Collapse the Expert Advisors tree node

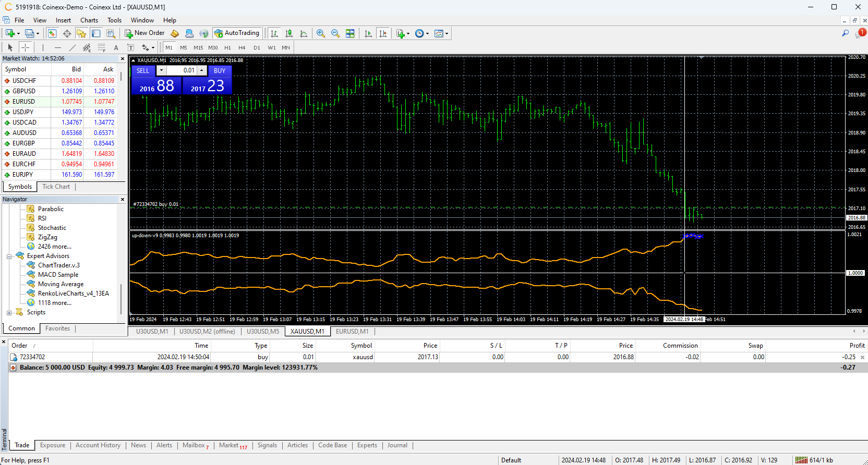tap(9, 256)
